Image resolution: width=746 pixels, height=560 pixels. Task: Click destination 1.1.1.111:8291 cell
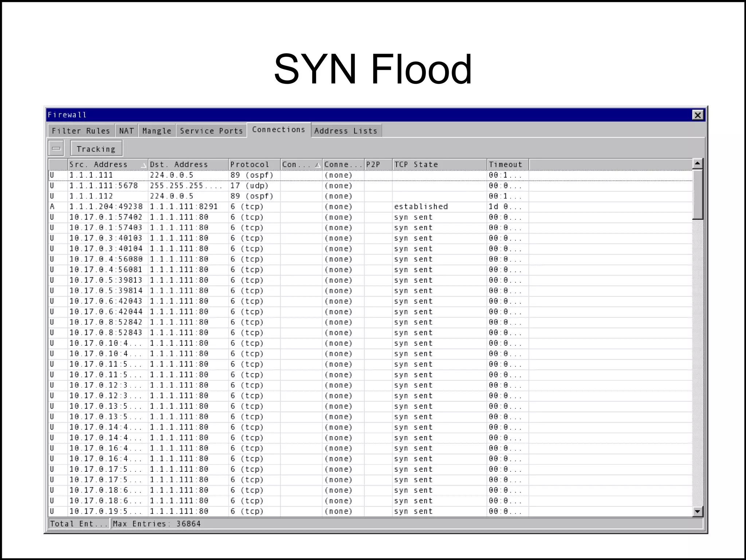188,207
